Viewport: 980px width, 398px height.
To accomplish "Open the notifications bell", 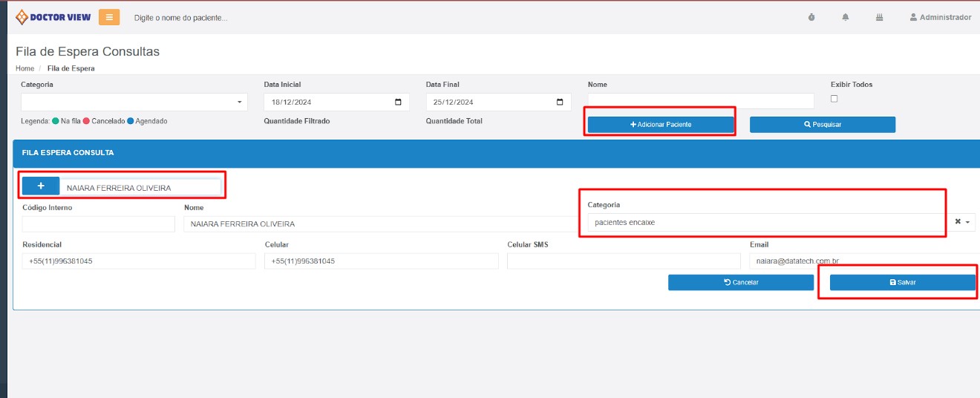I will (x=846, y=17).
